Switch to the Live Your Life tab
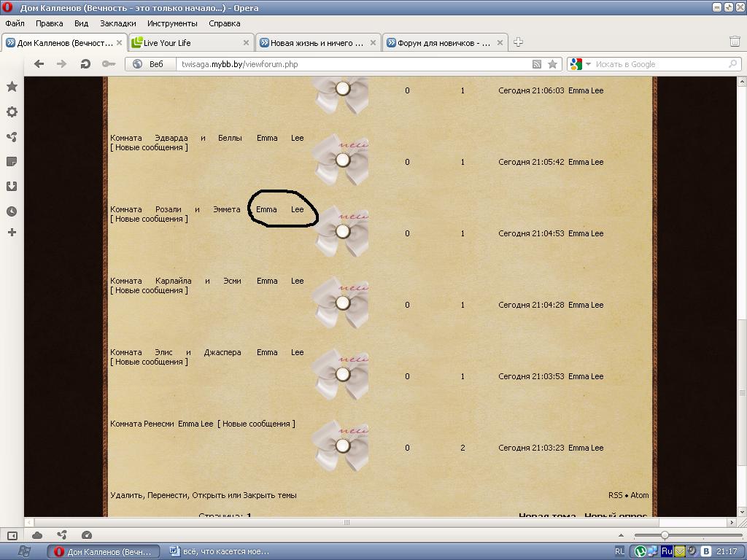Viewport: 747px width, 560px height. 190,43
